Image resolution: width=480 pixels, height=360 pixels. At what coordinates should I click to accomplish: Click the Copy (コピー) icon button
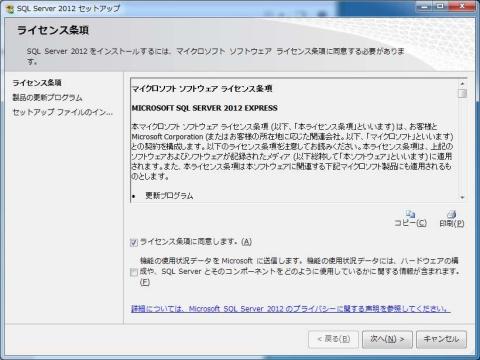[x=410, y=219]
